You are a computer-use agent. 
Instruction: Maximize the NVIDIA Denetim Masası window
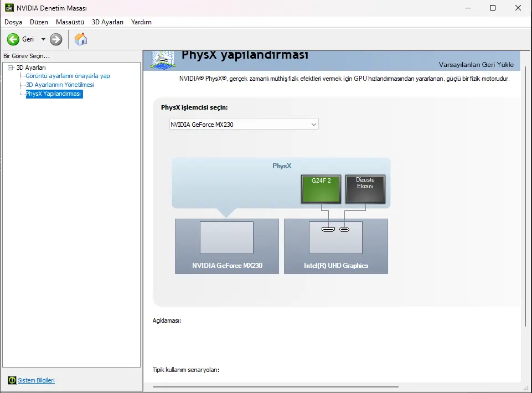[493, 8]
